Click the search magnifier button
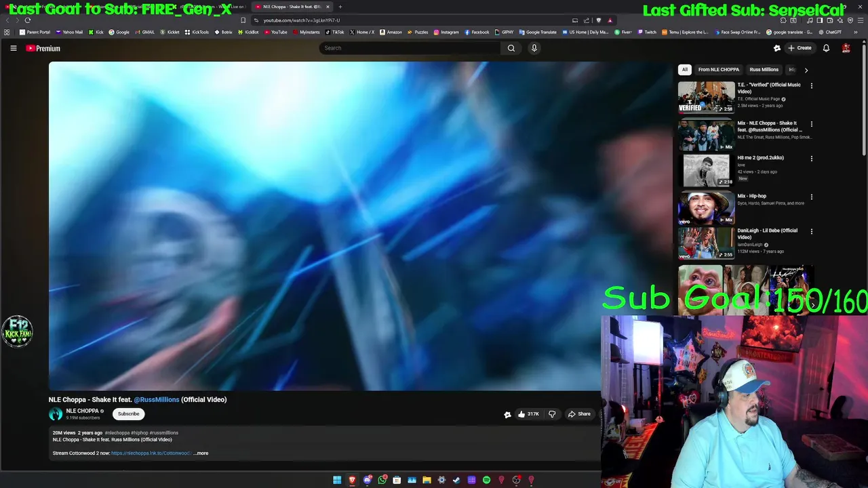868x488 pixels. (511, 48)
